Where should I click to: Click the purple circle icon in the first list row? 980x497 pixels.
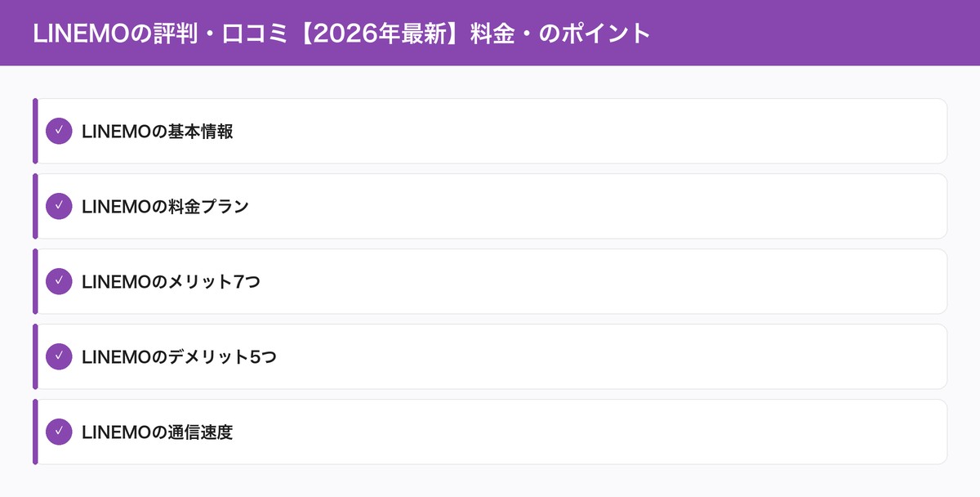58,131
